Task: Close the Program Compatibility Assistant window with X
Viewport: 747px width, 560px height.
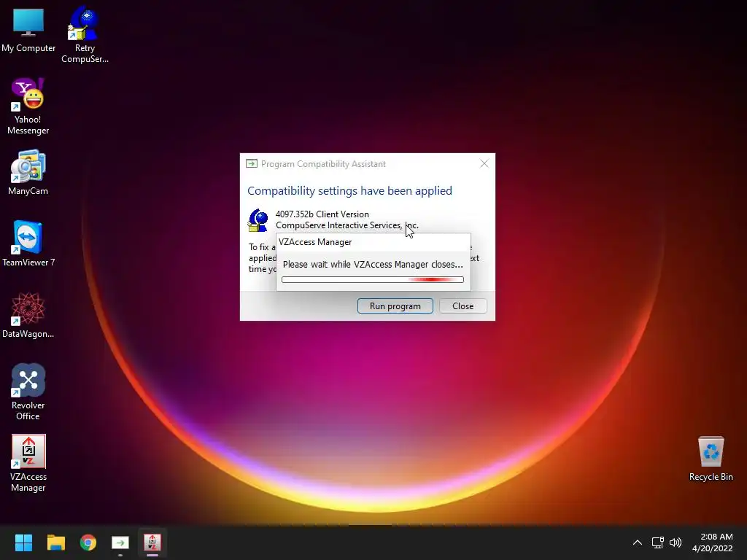Action: [484, 164]
